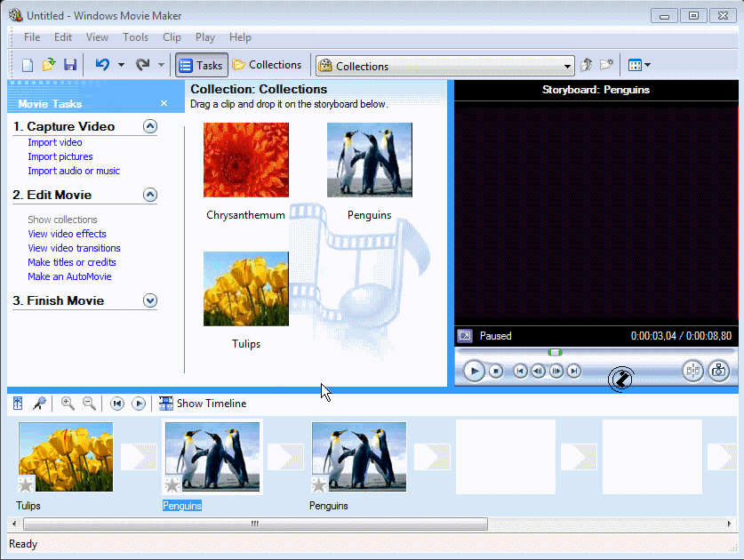Viewport: 744px width, 560px height.
Task: Click the storyboard Zoom In magnifier
Action: 68,404
